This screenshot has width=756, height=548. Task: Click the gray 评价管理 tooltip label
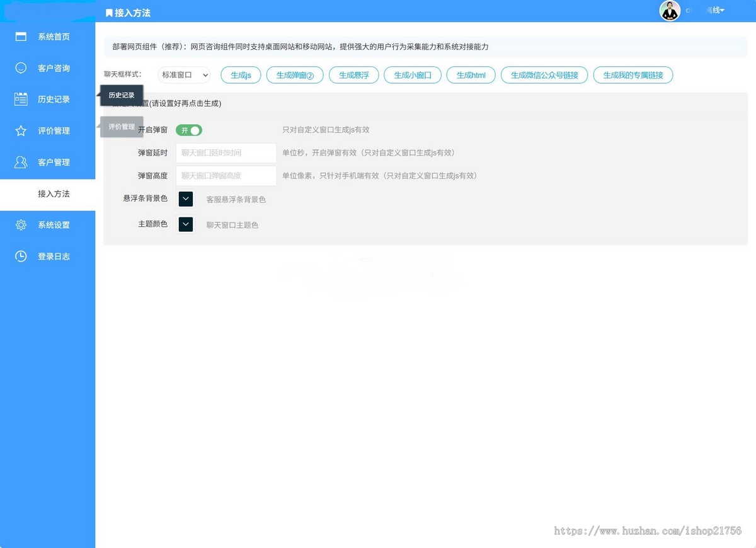(122, 127)
